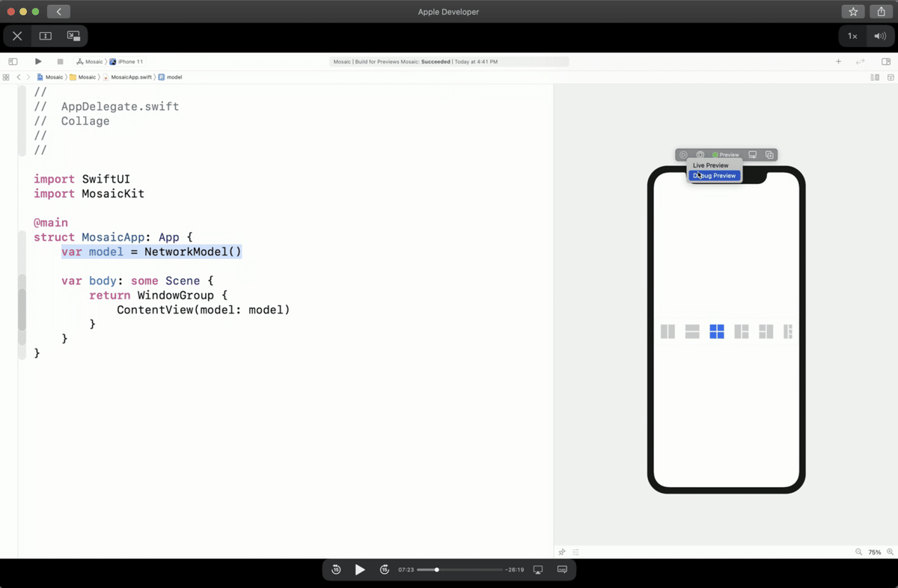Select two-row layout icon in preview

692,331
